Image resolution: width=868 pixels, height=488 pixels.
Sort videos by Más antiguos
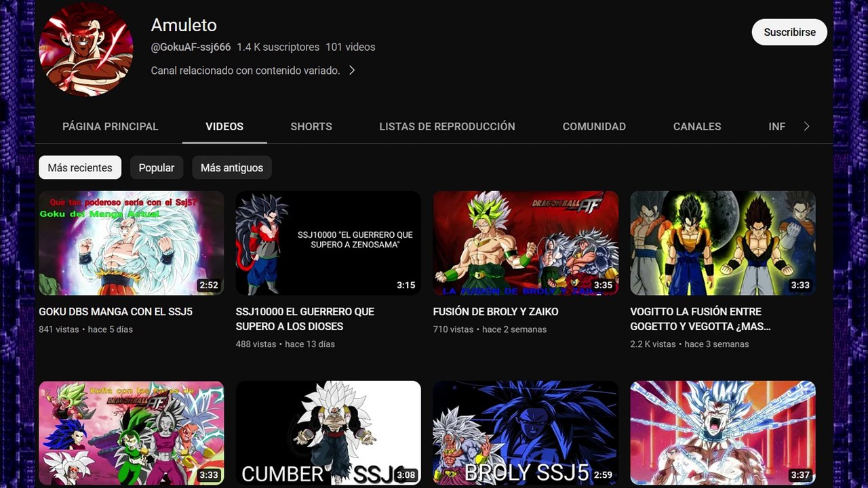pos(232,167)
